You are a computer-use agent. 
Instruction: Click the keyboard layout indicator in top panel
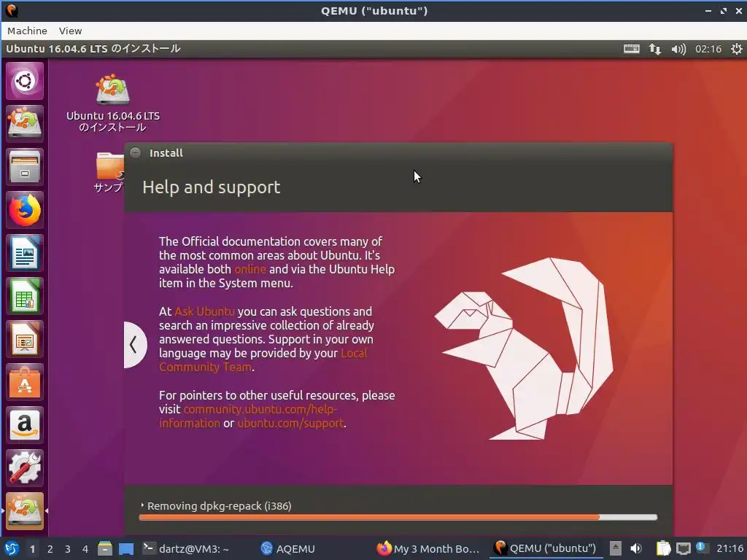pyautogui.click(x=632, y=49)
